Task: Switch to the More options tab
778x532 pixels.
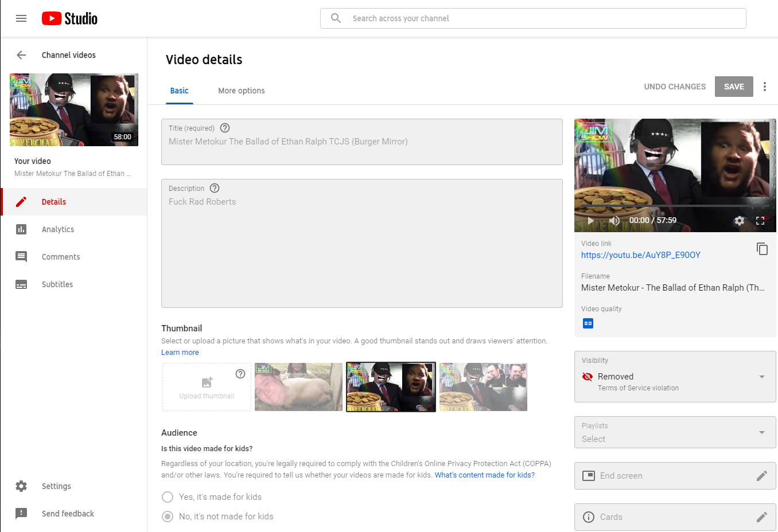Action: (242, 91)
